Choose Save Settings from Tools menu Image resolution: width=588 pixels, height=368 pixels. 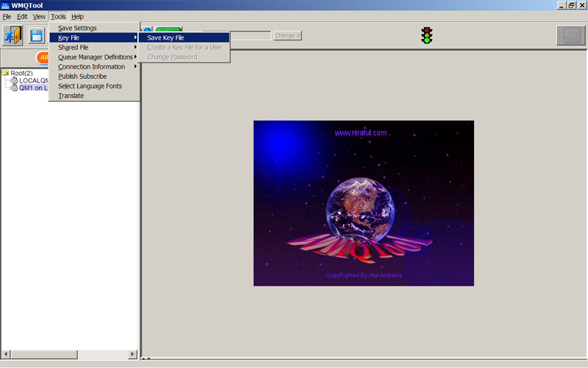point(94,28)
